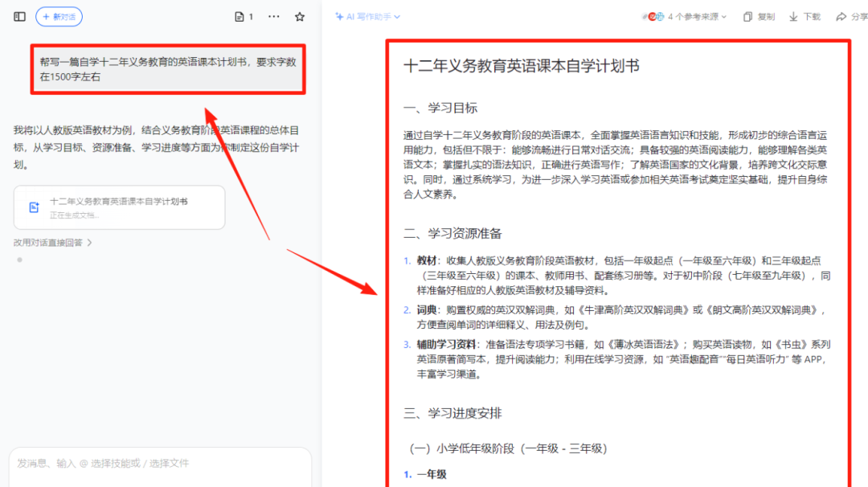The image size is (868, 487).
Task: Expand the 4个参考来源 sources list
Action: coord(696,17)
